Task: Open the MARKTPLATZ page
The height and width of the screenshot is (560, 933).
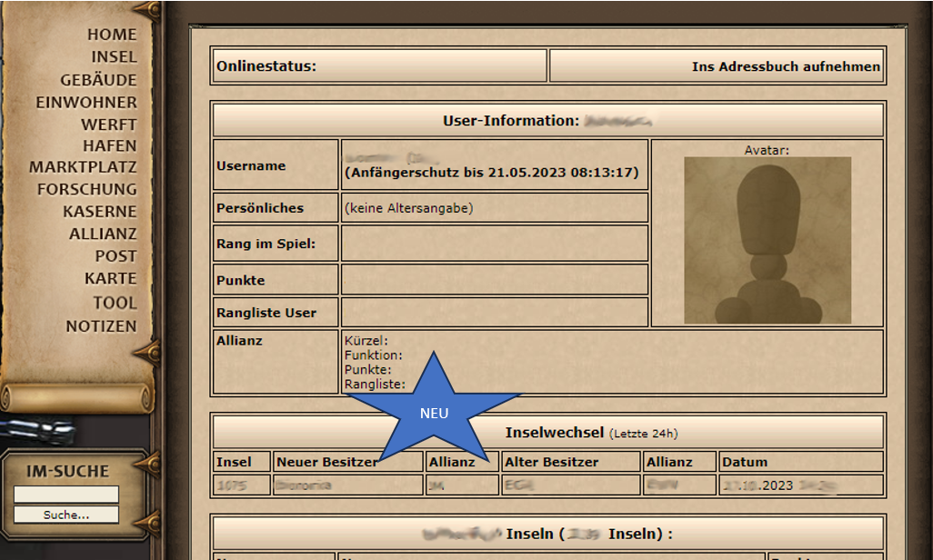Action: pyautogui.click(x=83, y=167)
